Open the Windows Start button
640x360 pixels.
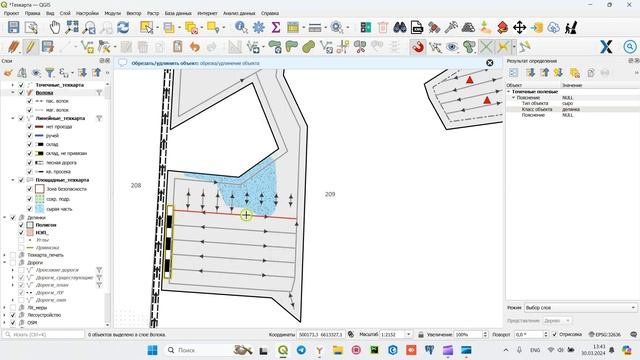point(153,350)
